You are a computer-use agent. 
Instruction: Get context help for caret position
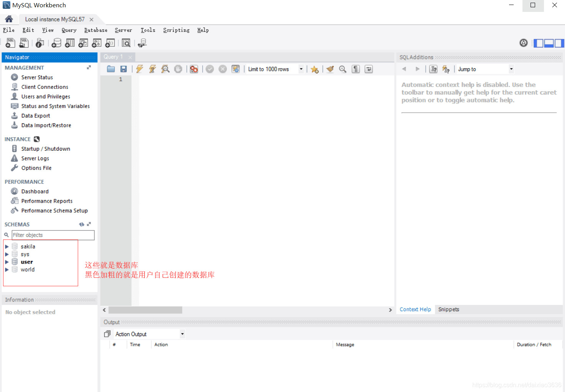tap(433, 69)
